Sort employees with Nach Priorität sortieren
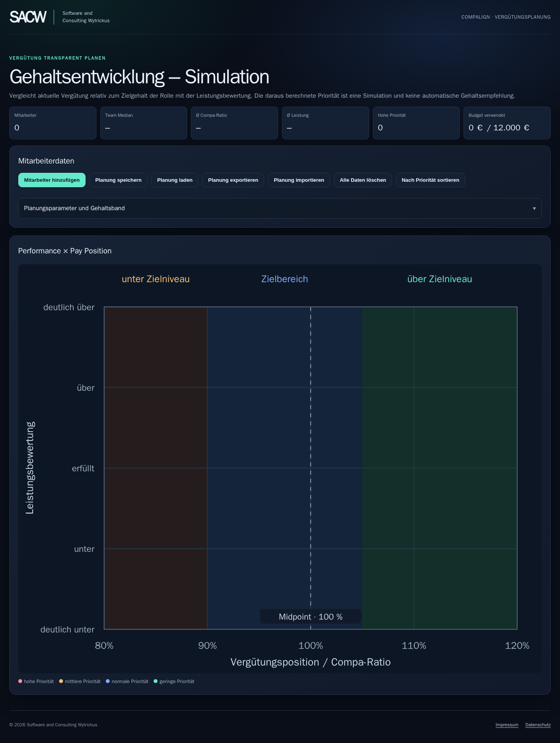 click(x=430, y=180)
